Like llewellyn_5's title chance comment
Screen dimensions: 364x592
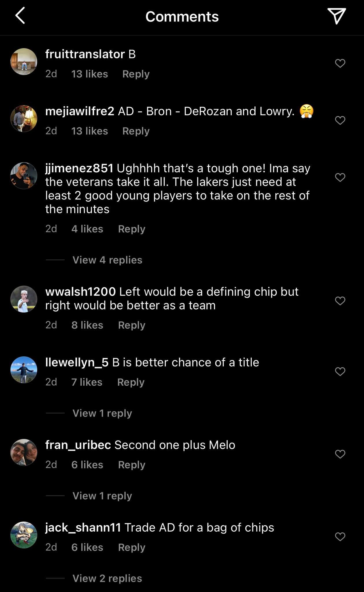click(x=340, y=371)
